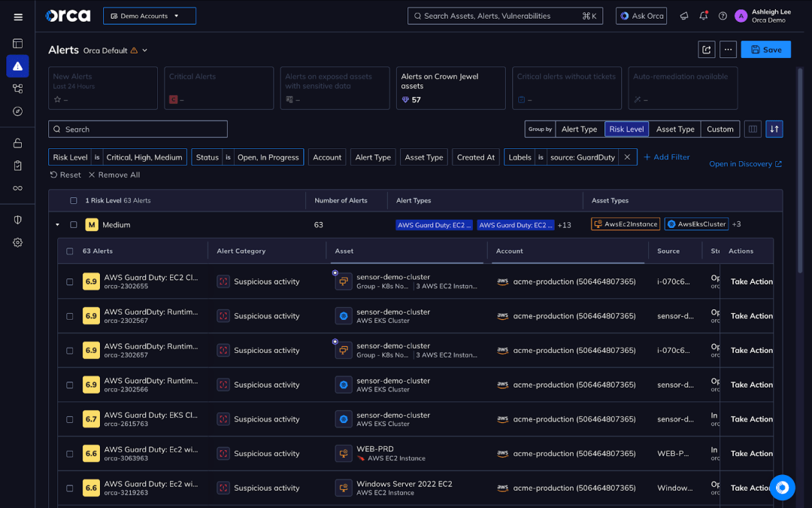Viewport: 812px width, 508px height.
Task: Open in Discovery via the link
Action: coord(741,163)
